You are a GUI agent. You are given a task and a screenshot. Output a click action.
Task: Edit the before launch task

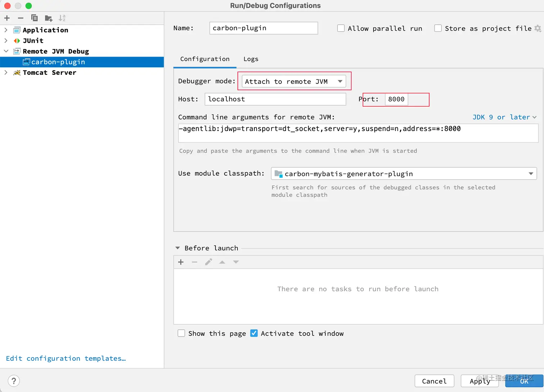tap(208, 262)
